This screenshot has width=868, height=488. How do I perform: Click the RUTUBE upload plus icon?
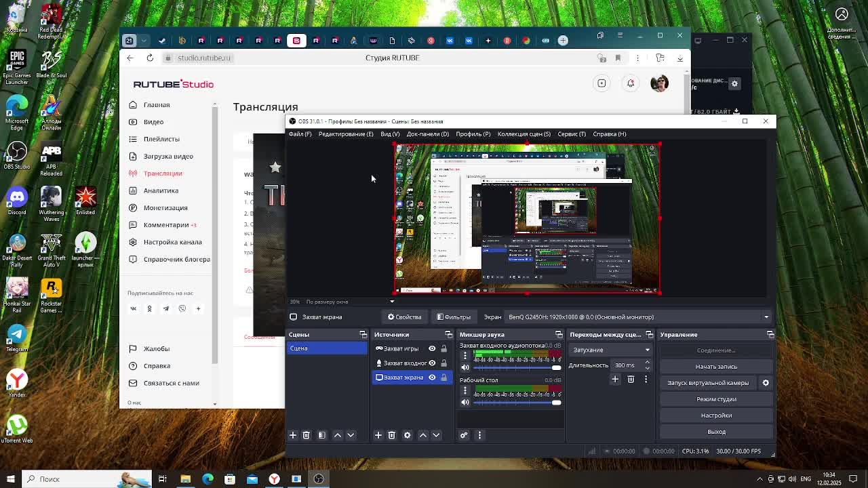(x=601, y=83)
